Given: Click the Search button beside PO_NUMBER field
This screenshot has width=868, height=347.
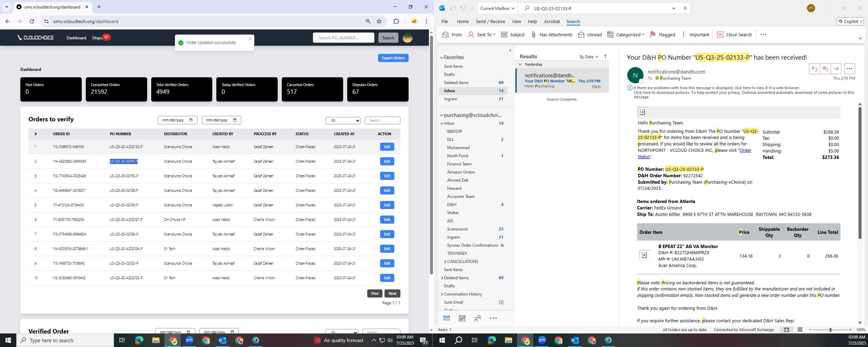Looking at the screenshot, I should click(x=388, y=38).
